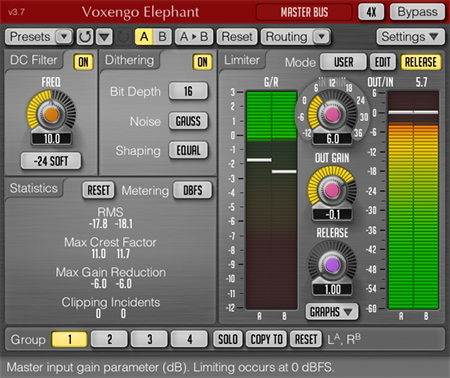Open the Settings menu
The image size is (450, 378).
pos(411,37)
